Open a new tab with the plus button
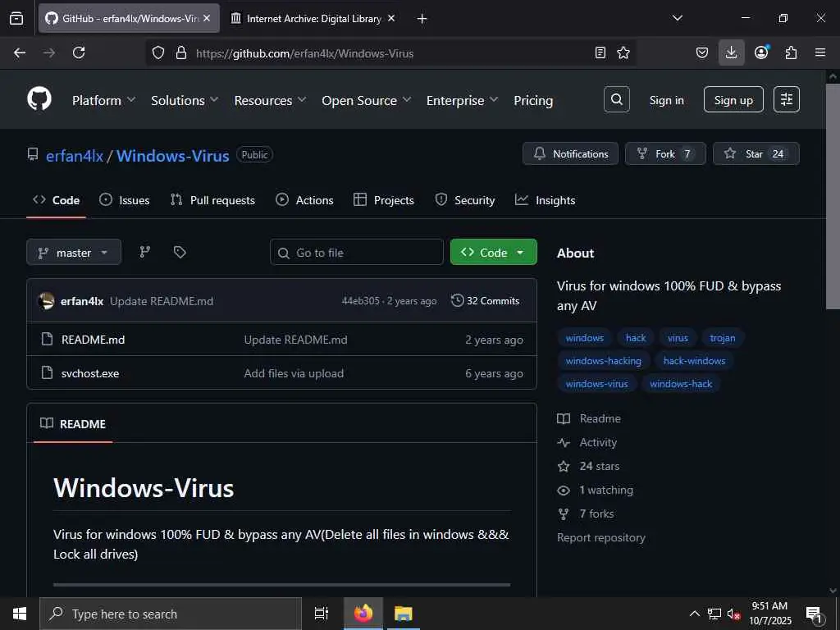 pos(422,19)
